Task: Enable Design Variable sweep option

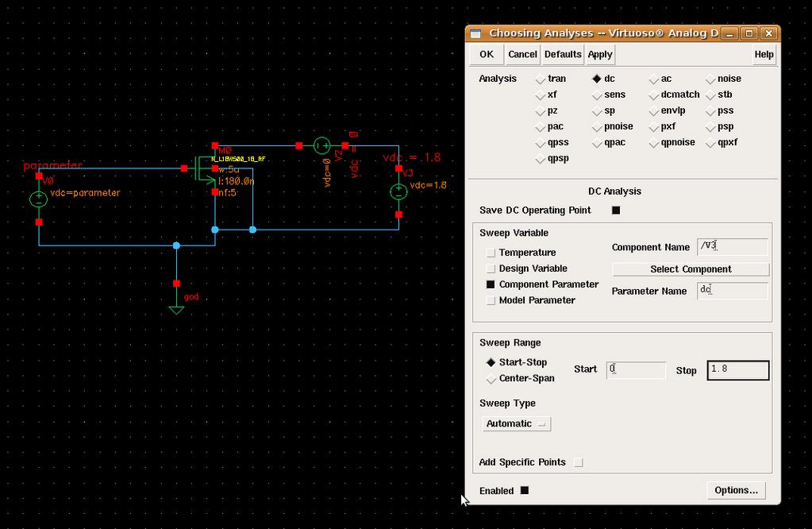Action: [x=491, y=268]
